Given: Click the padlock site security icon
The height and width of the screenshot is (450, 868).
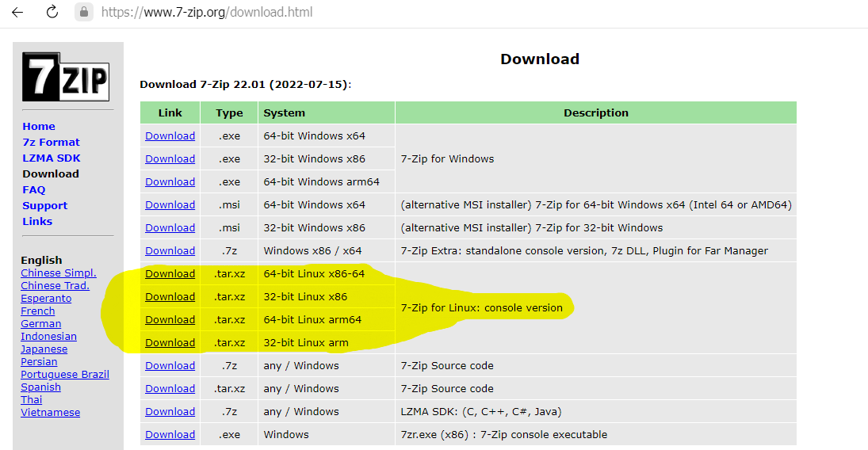Looking at the screenshot, I should point(83,12).
